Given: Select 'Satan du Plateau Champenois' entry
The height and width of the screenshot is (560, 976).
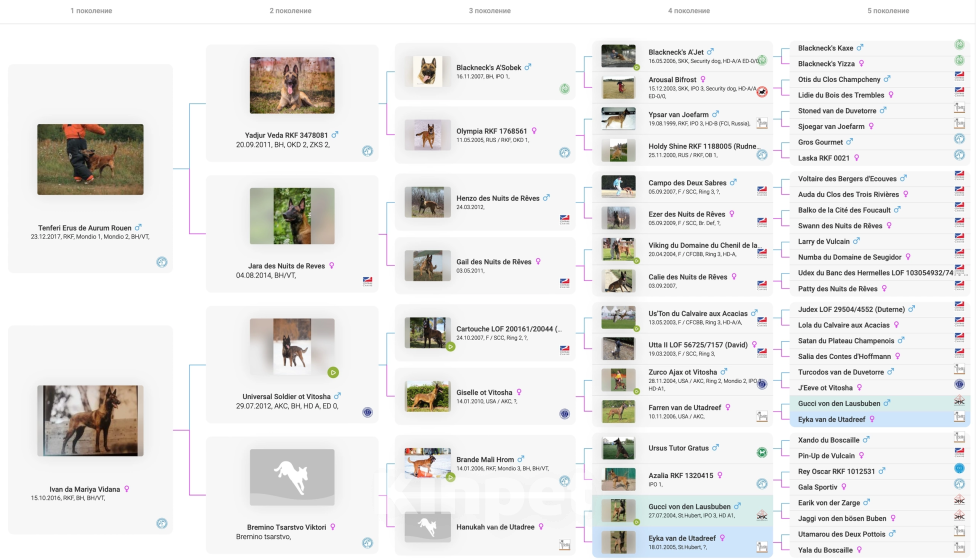Looking at the screenshot, I should point(846,341).
